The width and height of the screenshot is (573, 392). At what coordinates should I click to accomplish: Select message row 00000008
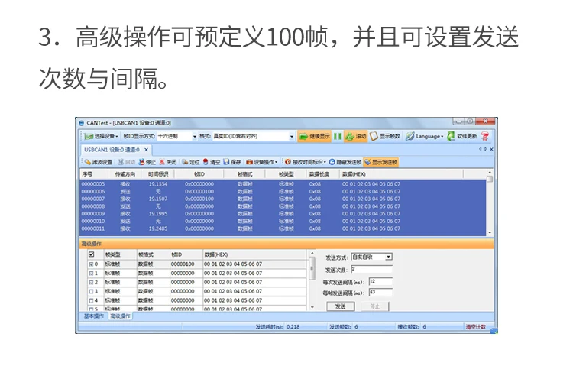(283, 206)
